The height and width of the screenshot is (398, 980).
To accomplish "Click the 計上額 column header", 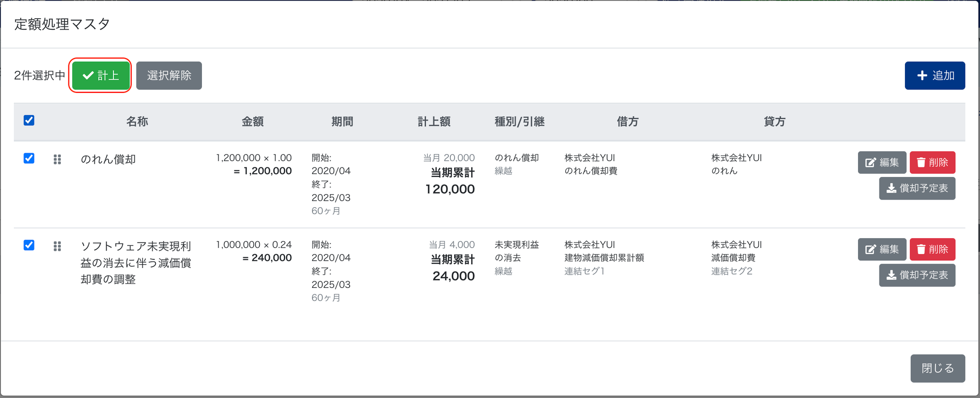I will click(434, 122).
